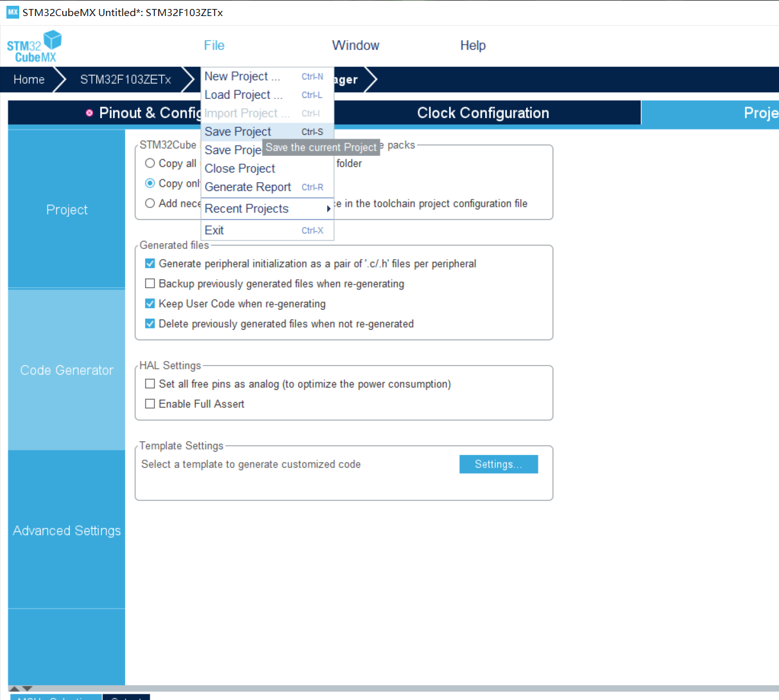This screenshot has width=779, height=700.
Task: Choose Generate Report menu entry
Action: (267, 187)
